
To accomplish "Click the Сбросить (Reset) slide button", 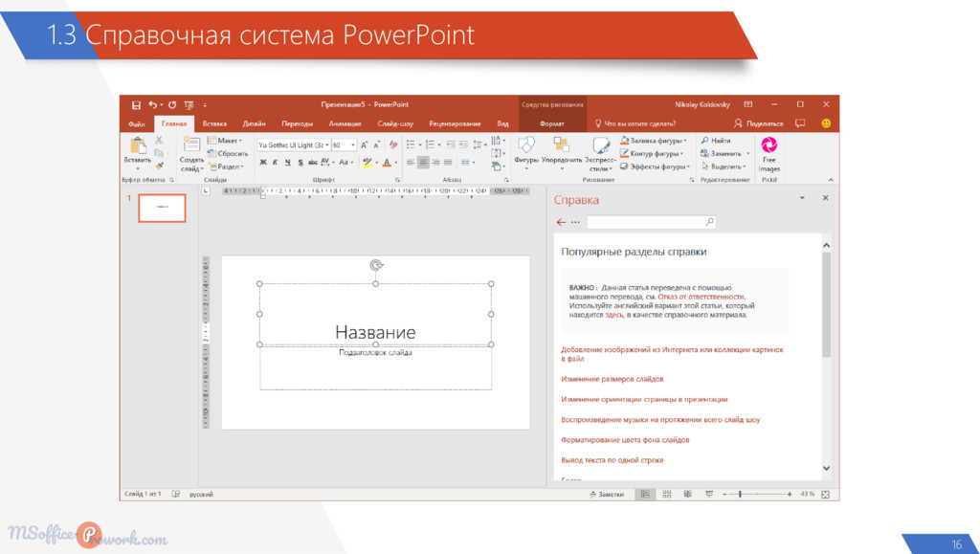I will tap(228, 154).
